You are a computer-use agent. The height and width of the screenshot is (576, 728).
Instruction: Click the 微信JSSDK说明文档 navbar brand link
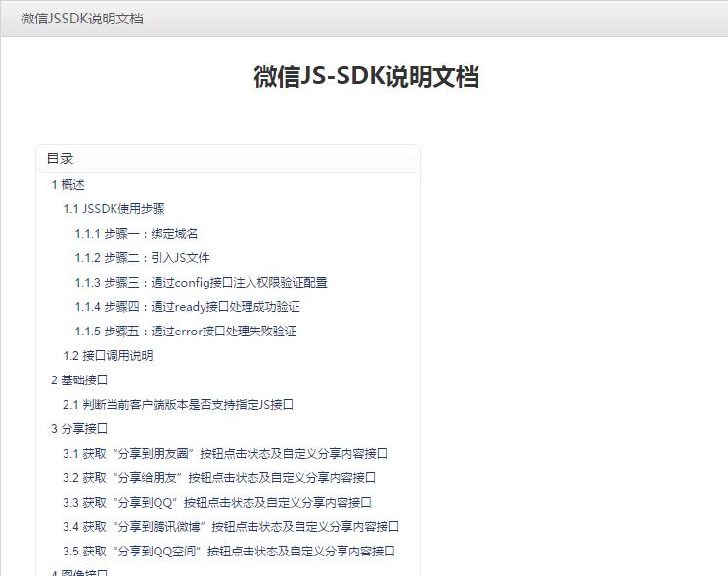pyautogui.click(x=82, y=19)
